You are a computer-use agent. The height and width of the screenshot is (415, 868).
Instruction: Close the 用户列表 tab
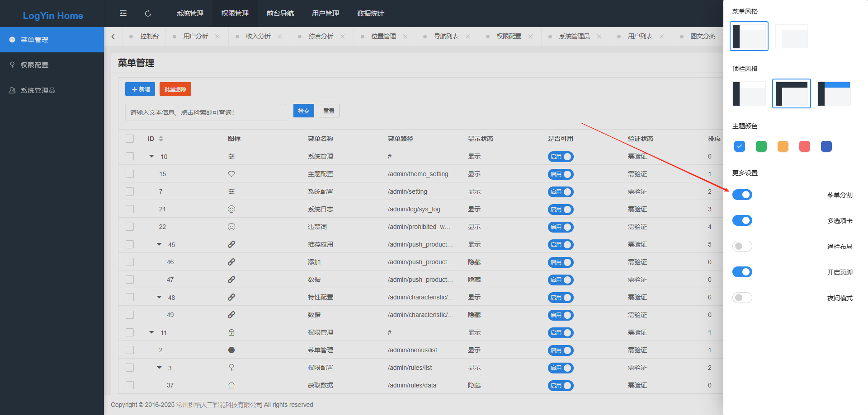pos(662,37)
